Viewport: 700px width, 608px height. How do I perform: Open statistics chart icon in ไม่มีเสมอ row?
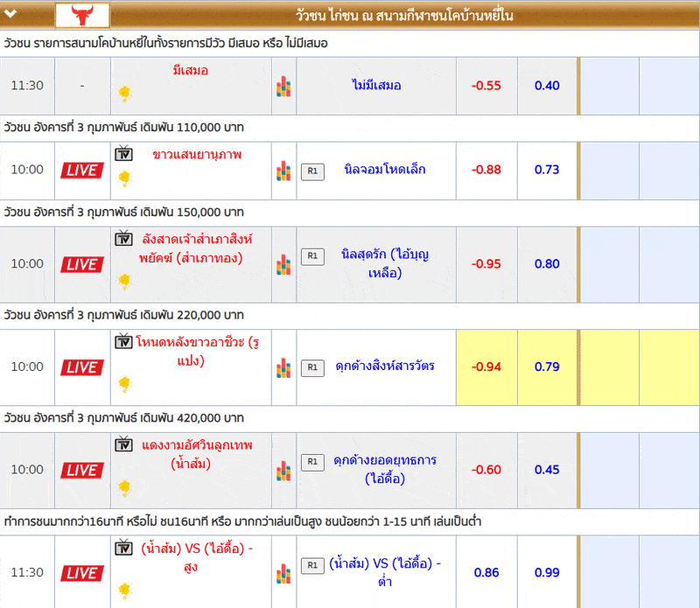tap(283, 87)
